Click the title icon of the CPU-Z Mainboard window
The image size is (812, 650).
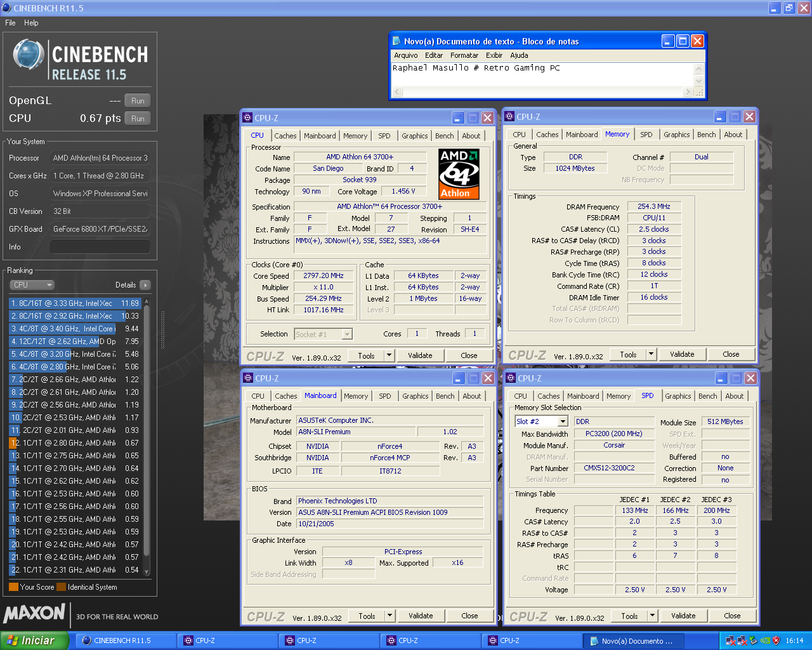[x=248, y=378]
